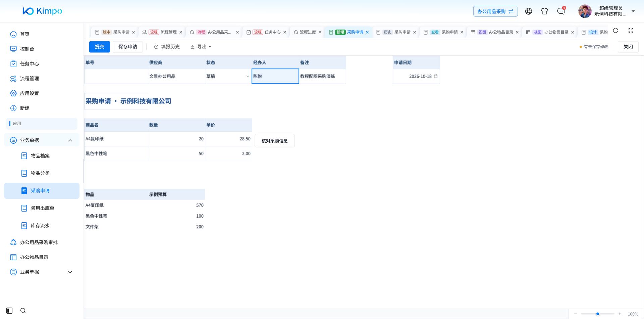Open 任务中心 in sidebar

pyautogui.click(x=42, y=64)
